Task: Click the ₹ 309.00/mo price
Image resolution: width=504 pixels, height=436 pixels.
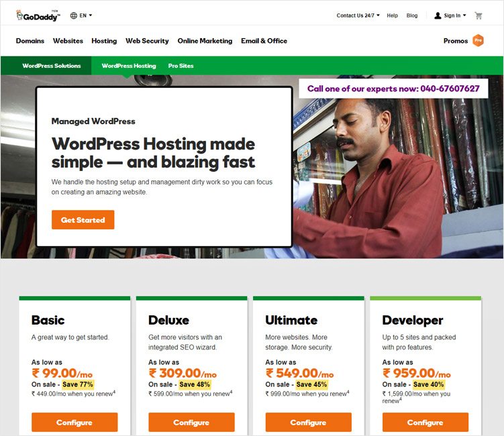Action: [183, 373]
